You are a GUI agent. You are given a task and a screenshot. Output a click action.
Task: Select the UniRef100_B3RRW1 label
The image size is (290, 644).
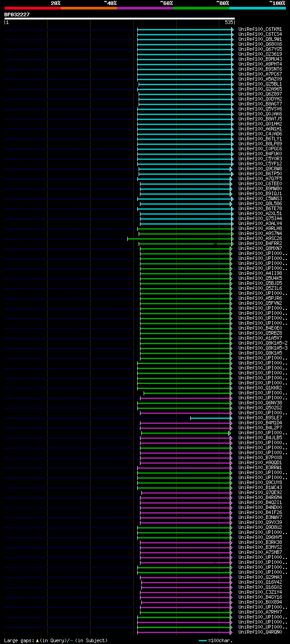pyautogui.click(x=260, y=467)
